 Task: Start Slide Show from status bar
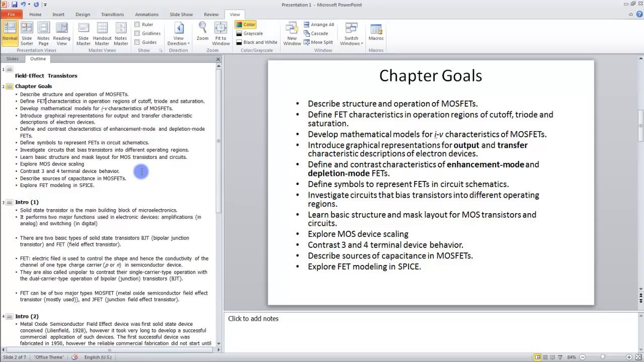(x=560, y=357)
